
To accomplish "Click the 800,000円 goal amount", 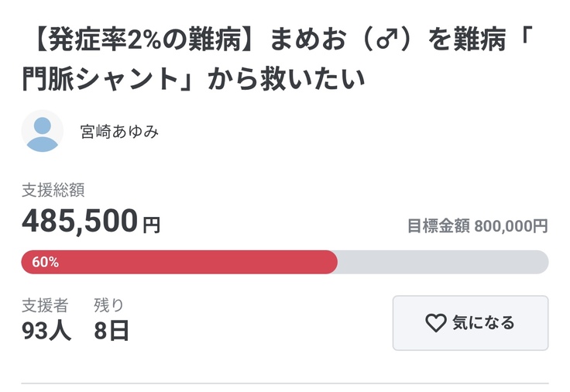I will pyautogui.click(x=511, y=226).
